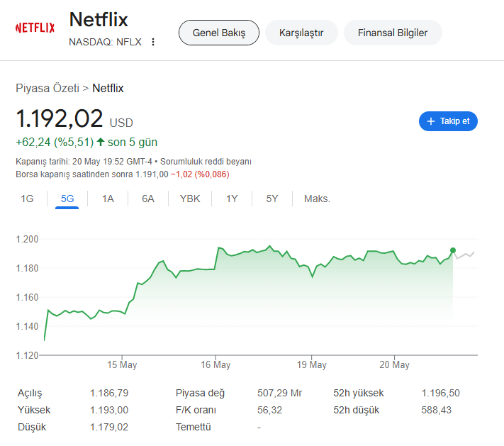The image size is (504, 446).
Task: Click the 16 May label on chart axis
Action: tap(216, 365)
